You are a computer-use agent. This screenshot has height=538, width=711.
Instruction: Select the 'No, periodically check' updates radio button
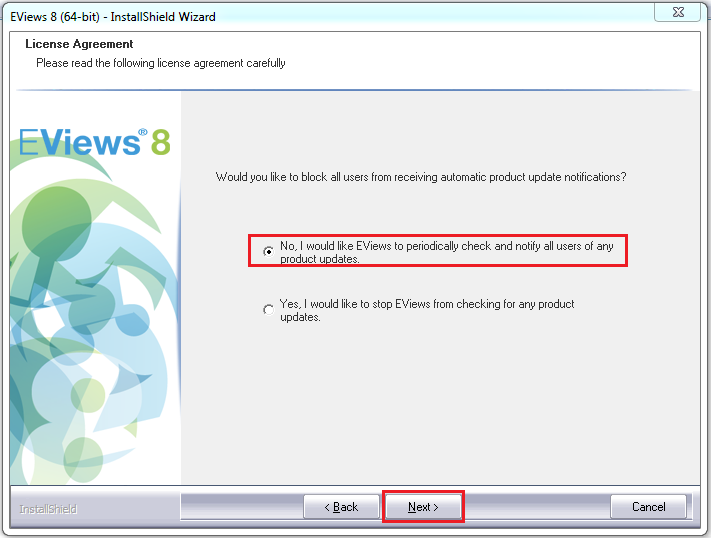[x=268, y=251]
